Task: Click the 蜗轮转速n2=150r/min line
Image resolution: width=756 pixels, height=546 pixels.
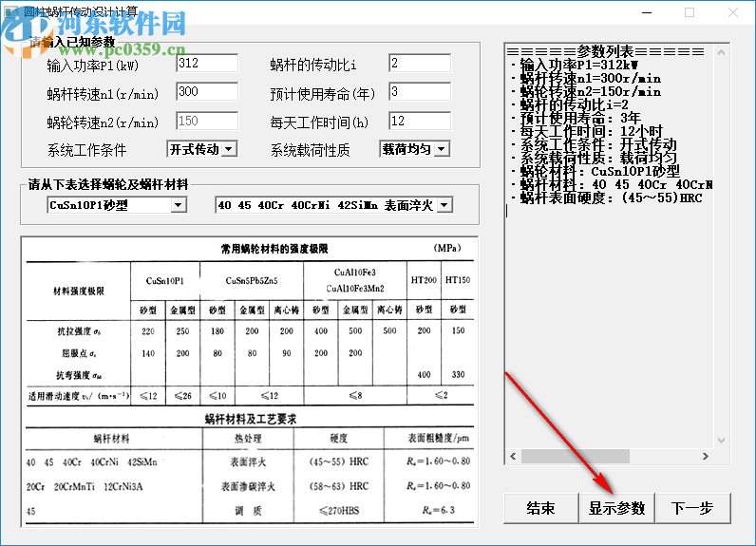Action: coord(586,91)
